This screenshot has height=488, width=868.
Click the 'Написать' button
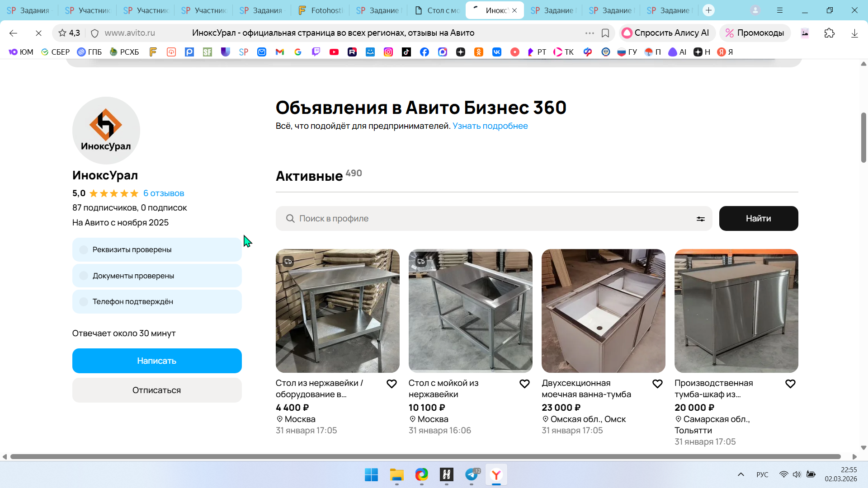point(157,361)
